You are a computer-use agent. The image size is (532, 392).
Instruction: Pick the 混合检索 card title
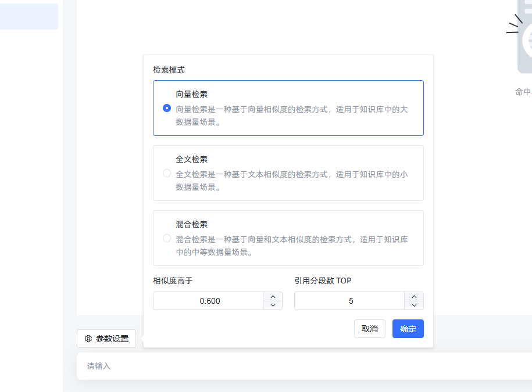[x=191, y=224]
